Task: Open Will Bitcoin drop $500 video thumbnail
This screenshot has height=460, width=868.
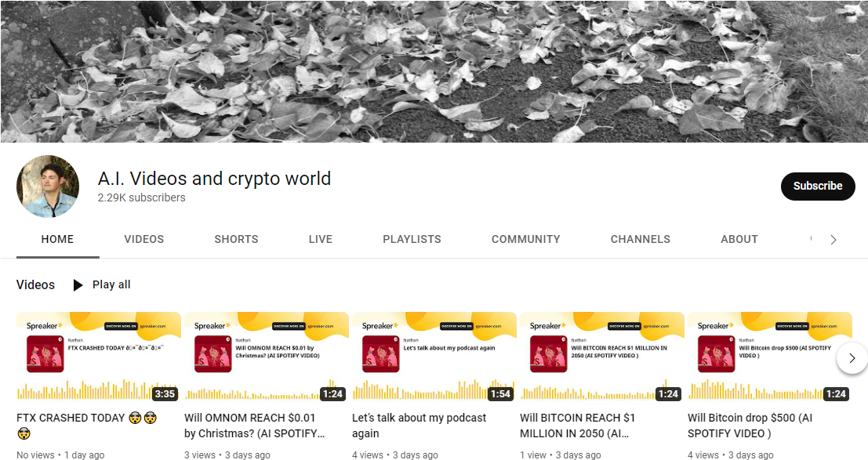Action: click(769, 357)
